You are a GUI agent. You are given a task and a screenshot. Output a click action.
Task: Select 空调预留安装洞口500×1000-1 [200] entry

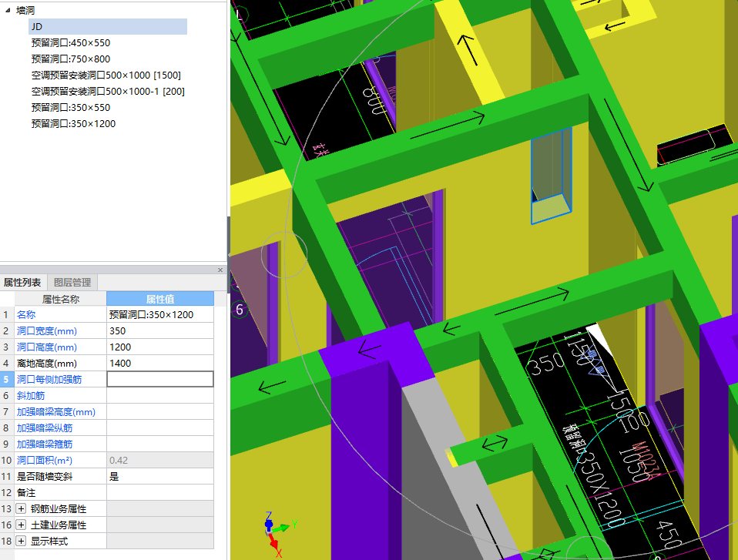(108, 92)
